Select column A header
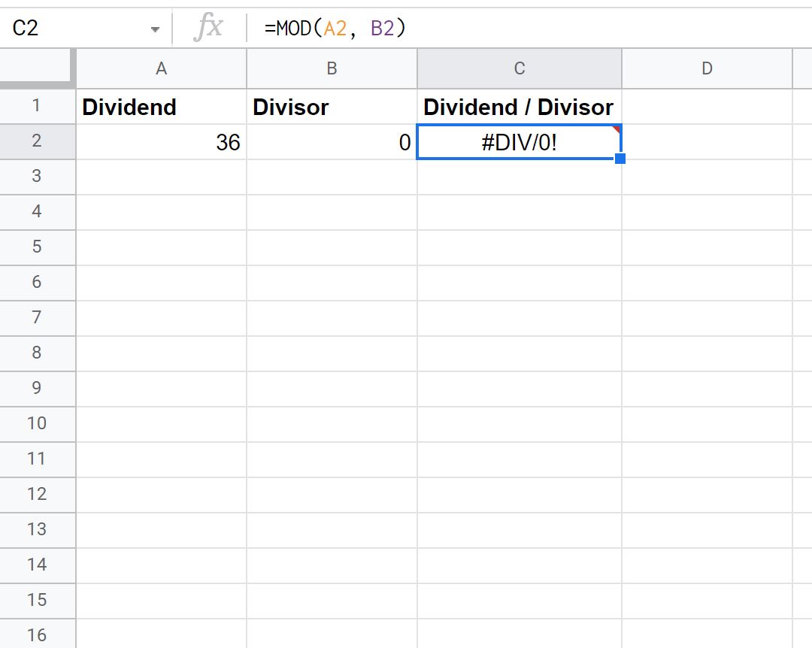 [161, 68]
